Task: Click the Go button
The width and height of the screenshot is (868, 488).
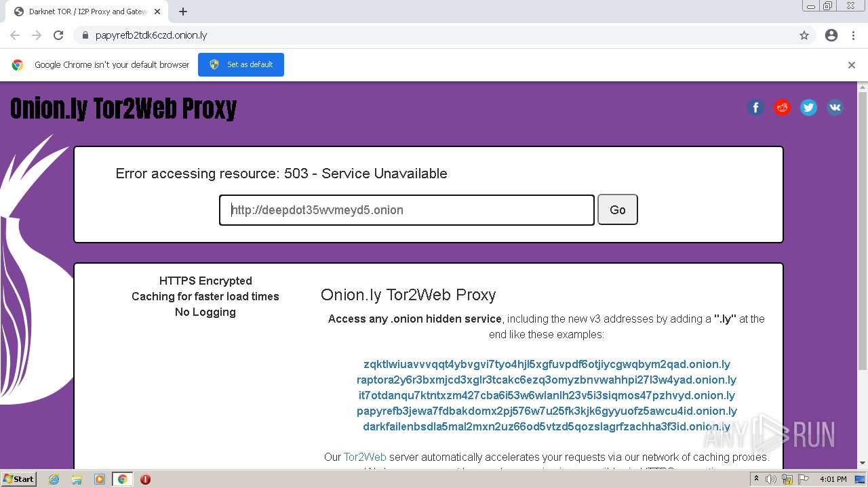Action: point(617,209)
